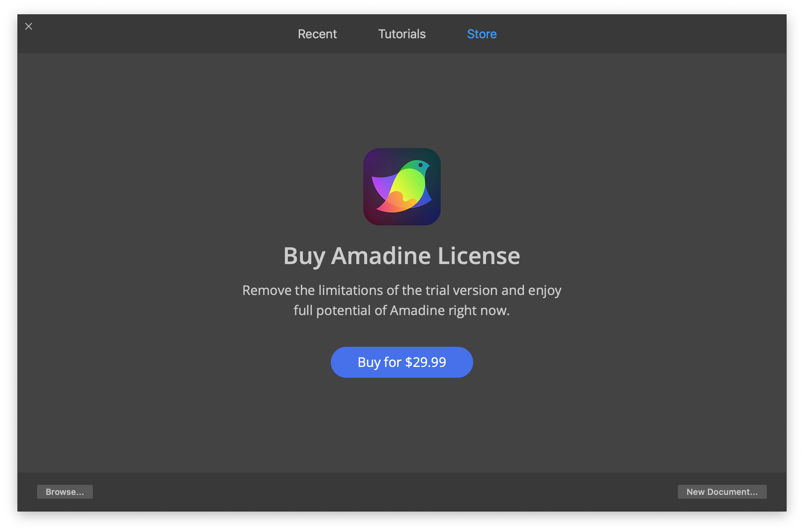Click the Amadine bird app icon

click(x=402, y=186)
